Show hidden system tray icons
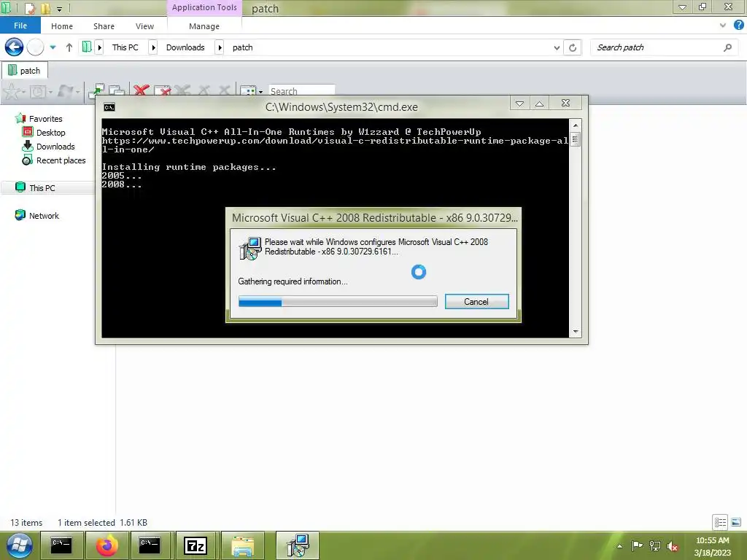The image size is (747, 560). click(x=619, y=546)
